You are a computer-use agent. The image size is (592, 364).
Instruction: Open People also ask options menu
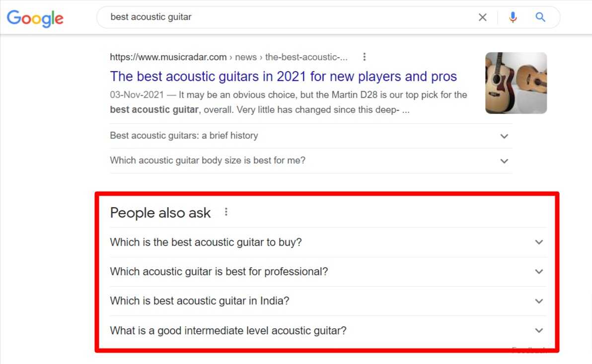pos(226,212)
